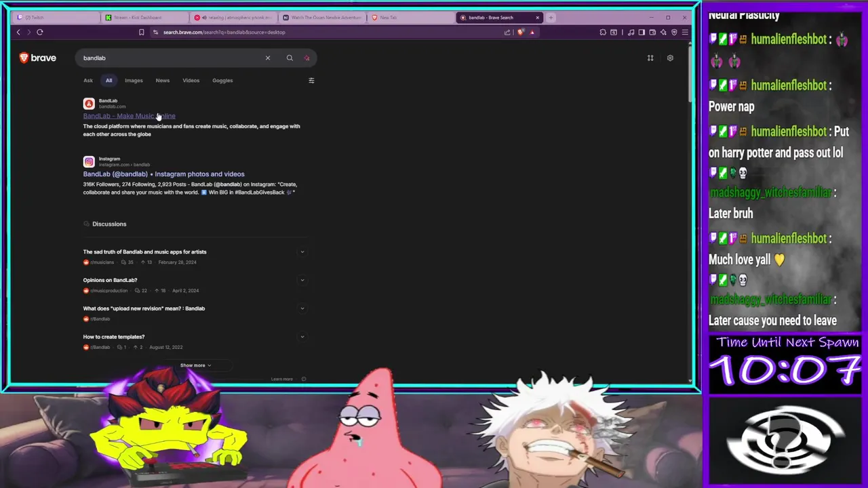
Task: Open 'How to create templates?' discussion title
Action: 113,337
